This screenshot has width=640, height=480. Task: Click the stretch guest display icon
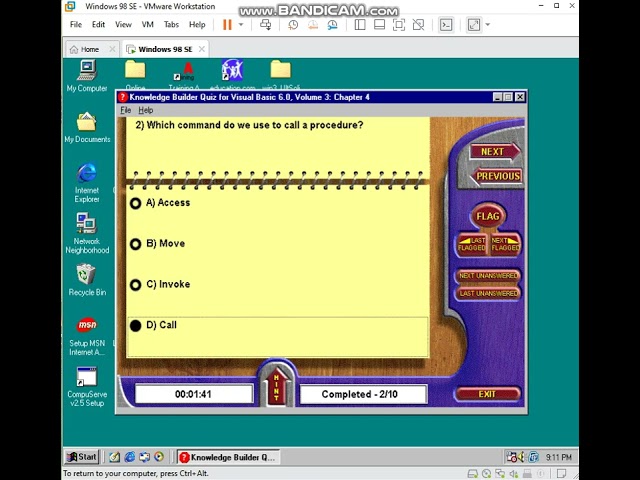[x=474, y=25]
